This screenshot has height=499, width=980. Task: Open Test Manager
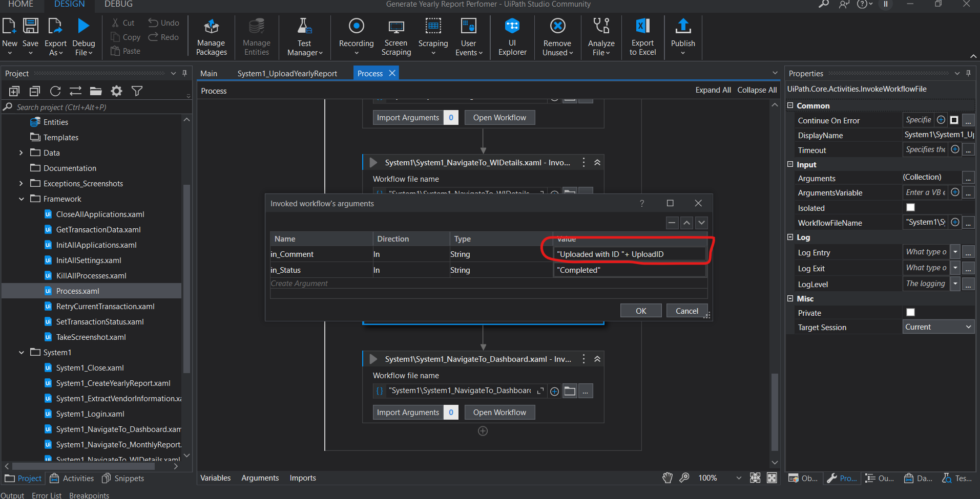point(305,37)
